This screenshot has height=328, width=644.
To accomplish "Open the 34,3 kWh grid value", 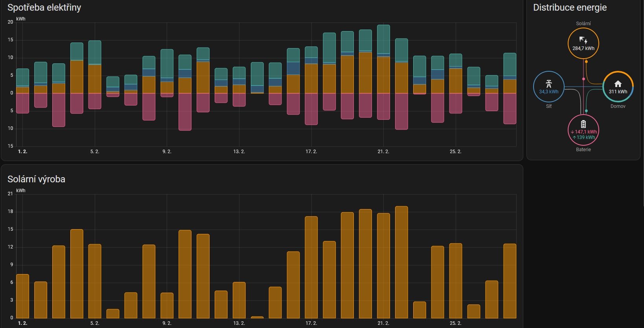I will [548, 92].
